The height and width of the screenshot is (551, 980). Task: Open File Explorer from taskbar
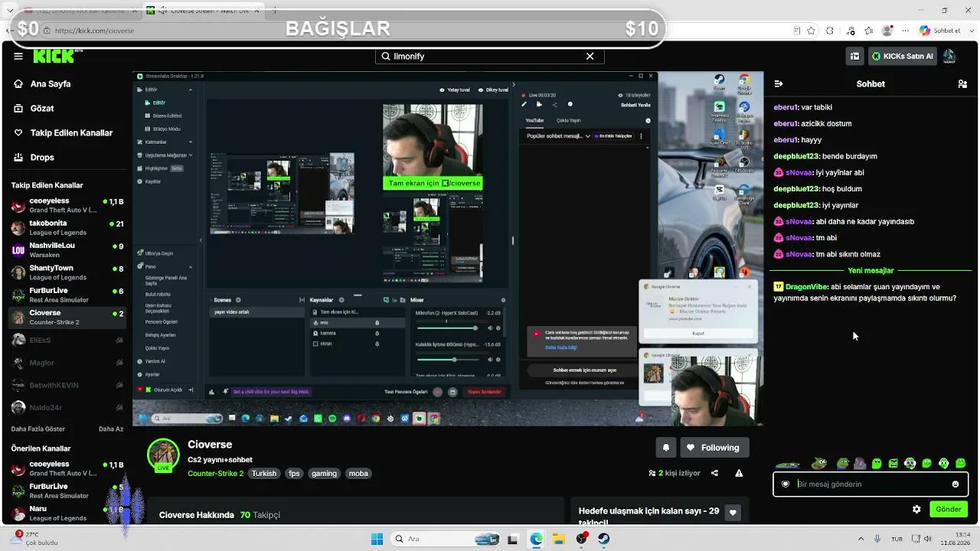559,539
